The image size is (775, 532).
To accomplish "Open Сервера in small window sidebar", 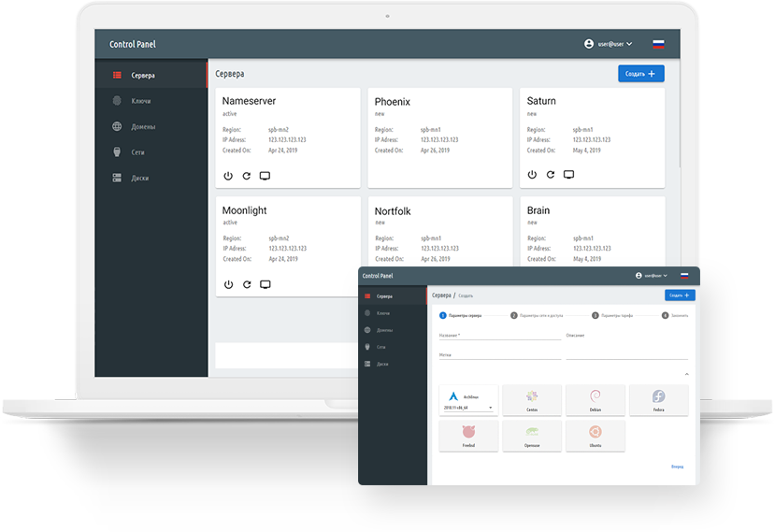I will point(393,296).
